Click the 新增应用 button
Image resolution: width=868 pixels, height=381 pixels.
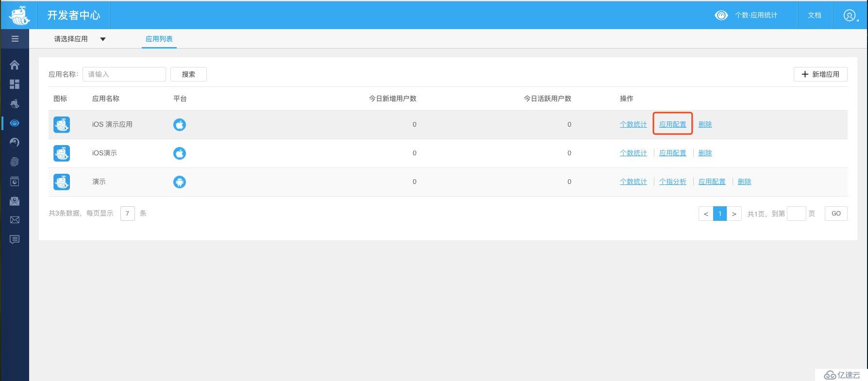pyautogui.click(x=820, y=74)
